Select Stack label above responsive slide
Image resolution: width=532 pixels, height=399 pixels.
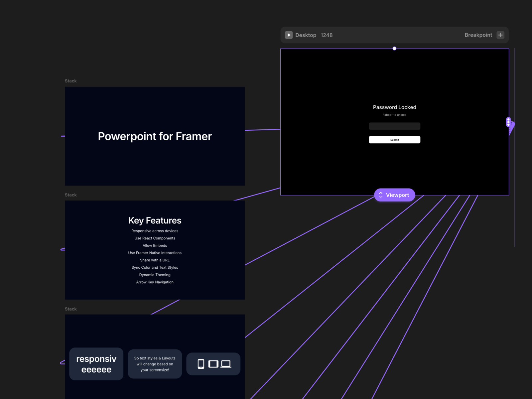point(70,309)
